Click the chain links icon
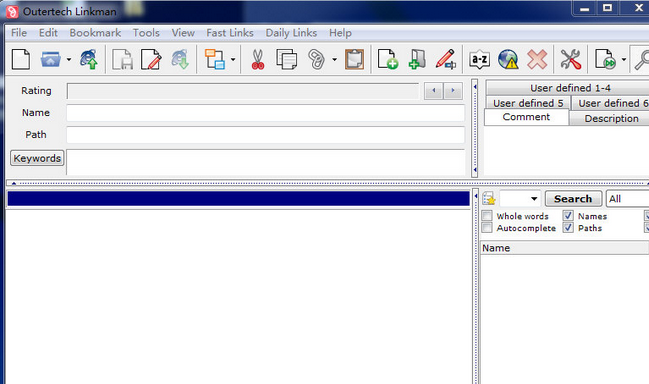Viewport: 649px width, 384px height. (x=317, y=60)
